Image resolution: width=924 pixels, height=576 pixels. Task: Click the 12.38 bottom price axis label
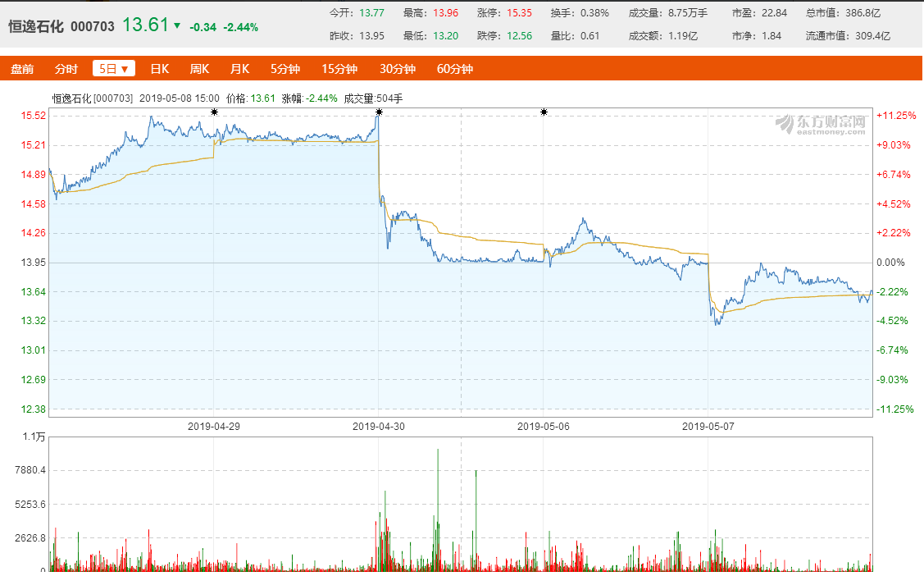point(34,409)
